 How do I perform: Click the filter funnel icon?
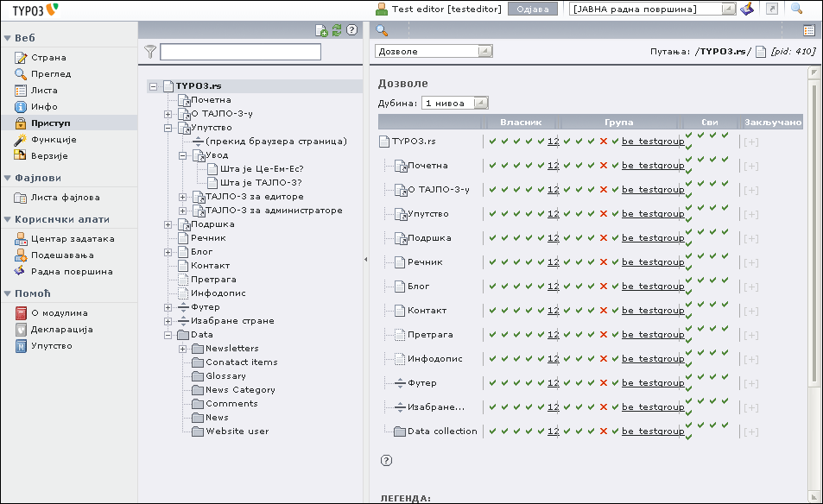click(x=150, y=52)
